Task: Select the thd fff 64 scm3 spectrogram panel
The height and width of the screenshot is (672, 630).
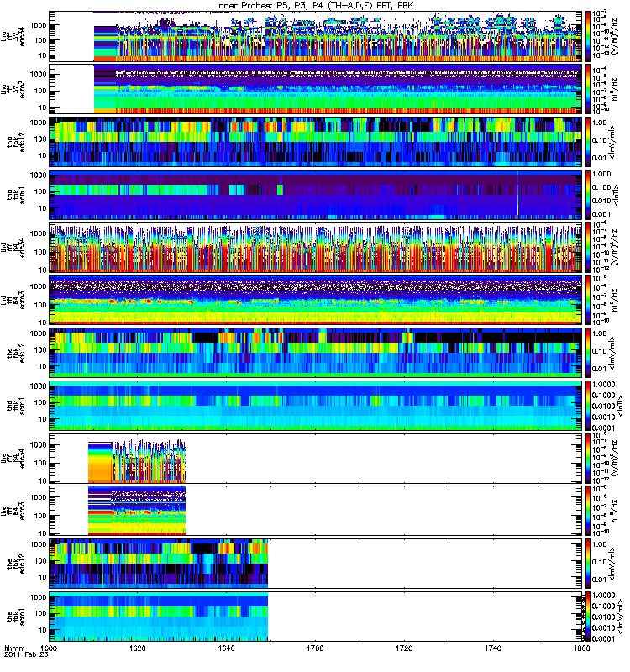Action: click(x=316, y=300)
